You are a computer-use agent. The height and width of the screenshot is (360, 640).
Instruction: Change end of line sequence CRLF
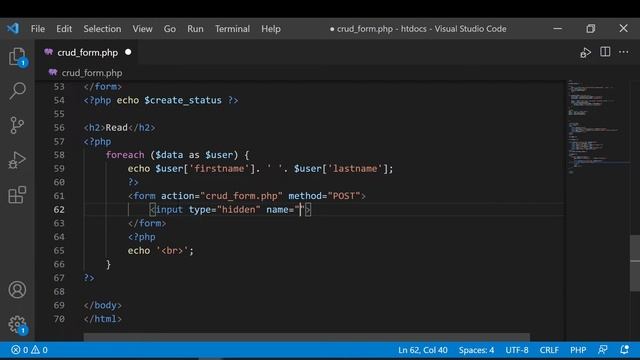pos(549,350)
